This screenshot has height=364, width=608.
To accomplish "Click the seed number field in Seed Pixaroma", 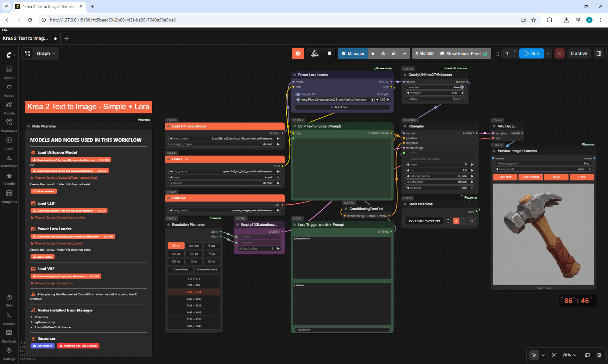I will pos(424,221).
